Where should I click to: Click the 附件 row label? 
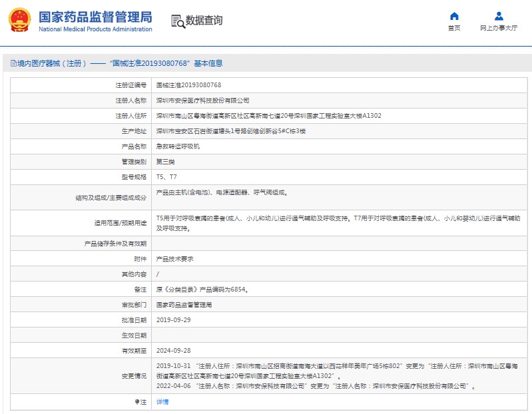click(140, 259)
